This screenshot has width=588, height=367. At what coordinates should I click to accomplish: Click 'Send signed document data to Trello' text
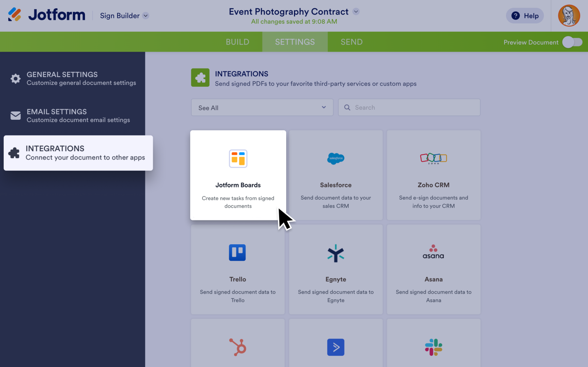[x=238, y=296]
